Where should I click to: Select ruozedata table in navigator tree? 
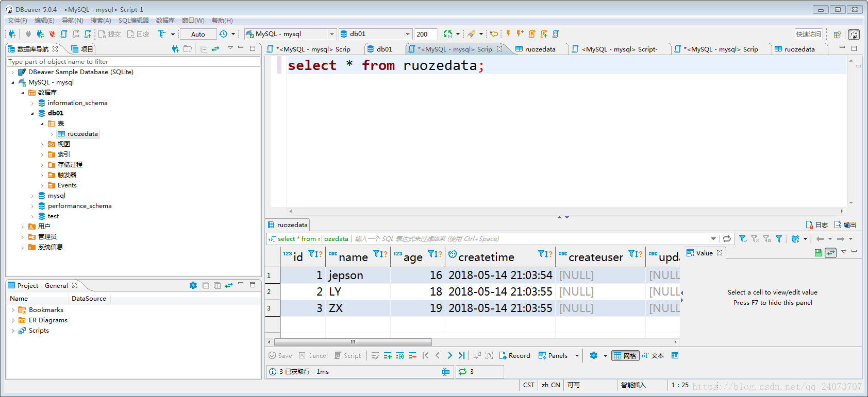click(x=82, y=134)
